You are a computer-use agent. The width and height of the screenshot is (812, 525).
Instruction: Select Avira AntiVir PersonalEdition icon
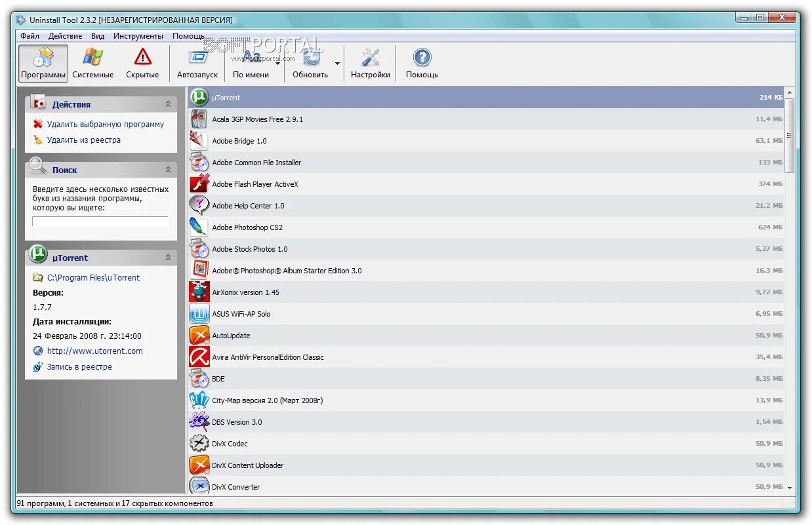(199, 357)
